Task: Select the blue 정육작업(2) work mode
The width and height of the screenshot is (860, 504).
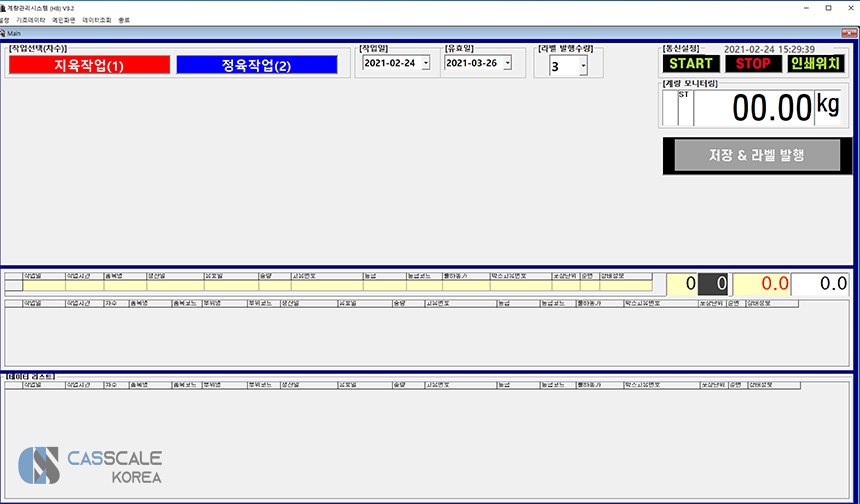Action: coord(255,65)
